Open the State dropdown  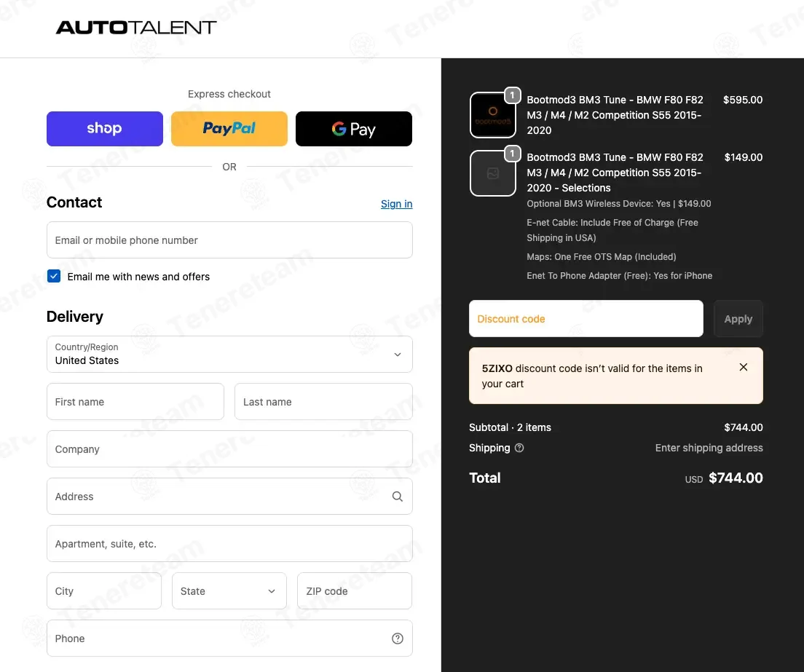229,591
